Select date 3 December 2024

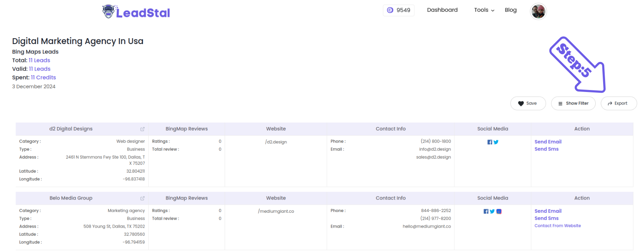click(x=34, y=87)
